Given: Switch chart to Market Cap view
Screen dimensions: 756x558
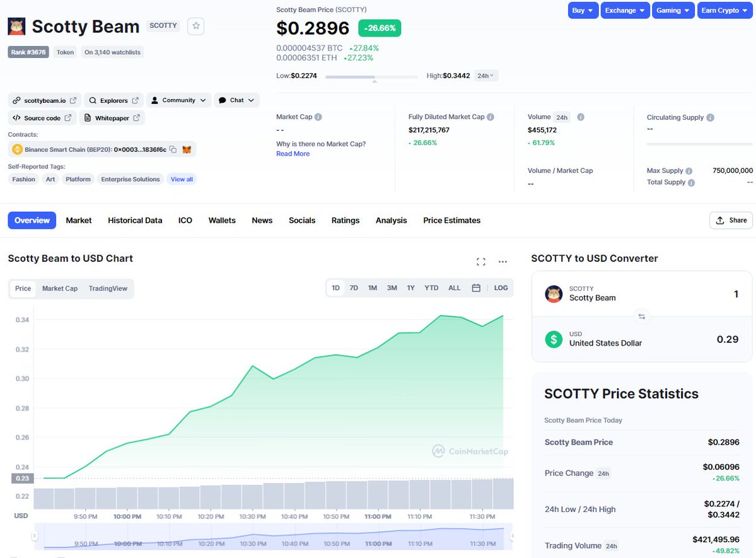Looking at the screenshot, I should coord(60,288).
